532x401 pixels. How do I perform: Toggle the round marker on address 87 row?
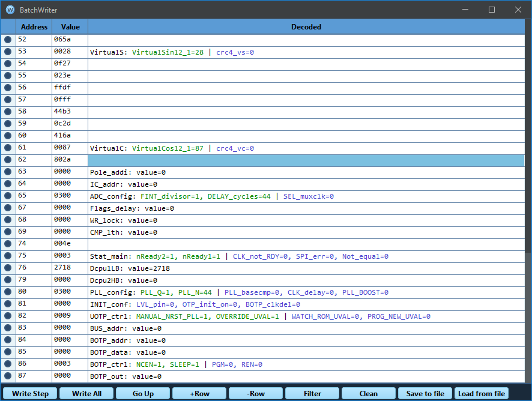click(x=8, y=376)
